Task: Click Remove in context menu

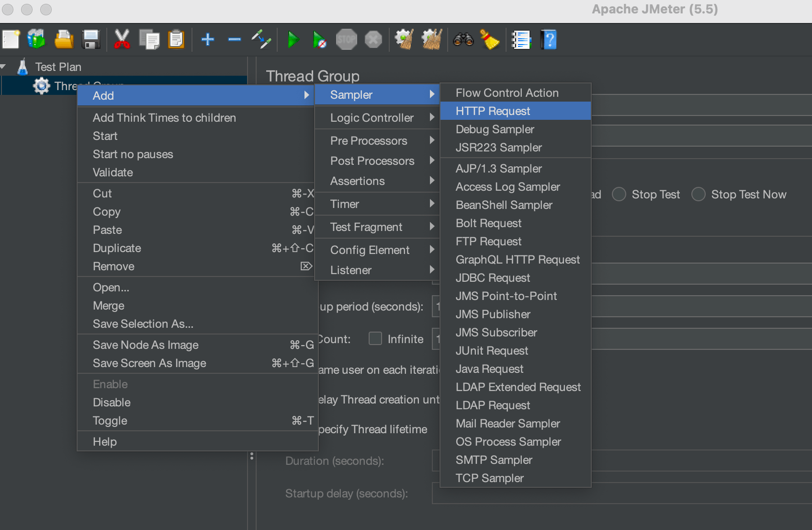Action: coord(196,266)
